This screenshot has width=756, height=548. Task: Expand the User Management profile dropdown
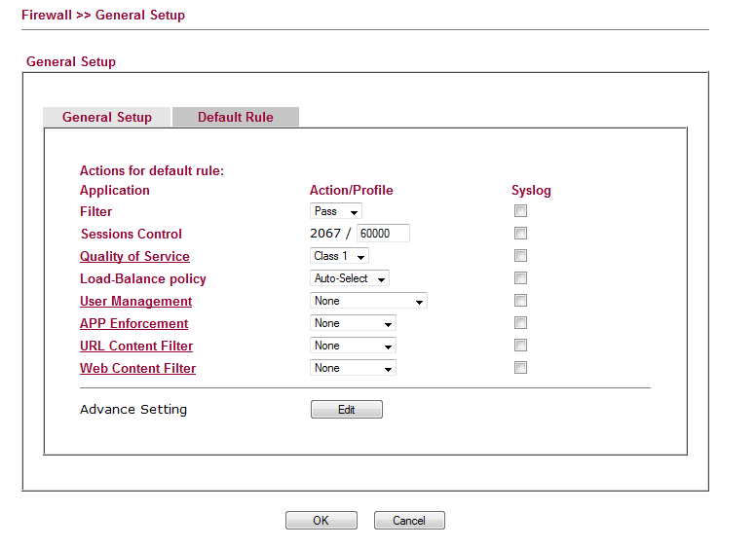tap(368, 301)
